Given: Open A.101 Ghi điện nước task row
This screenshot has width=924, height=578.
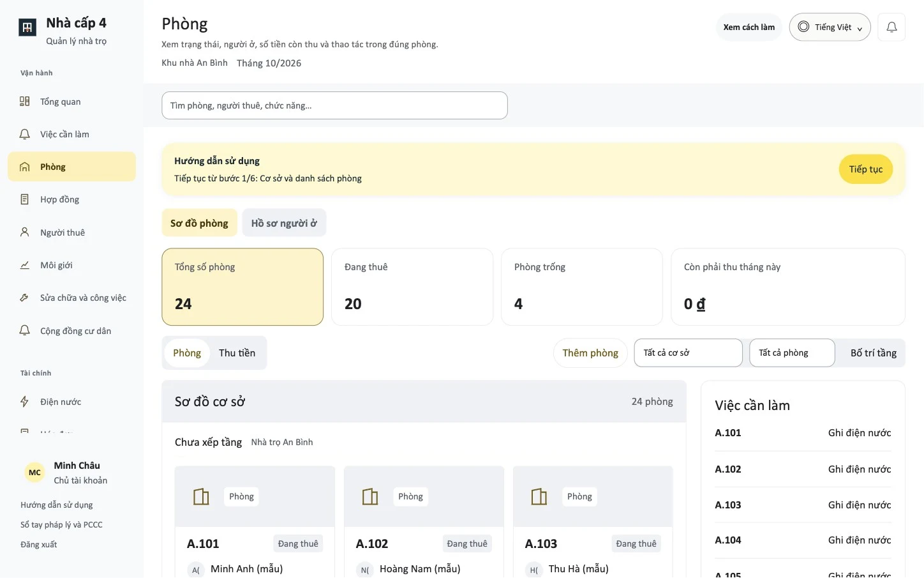Looking at the screenshot, I should (x=803, y=433).
